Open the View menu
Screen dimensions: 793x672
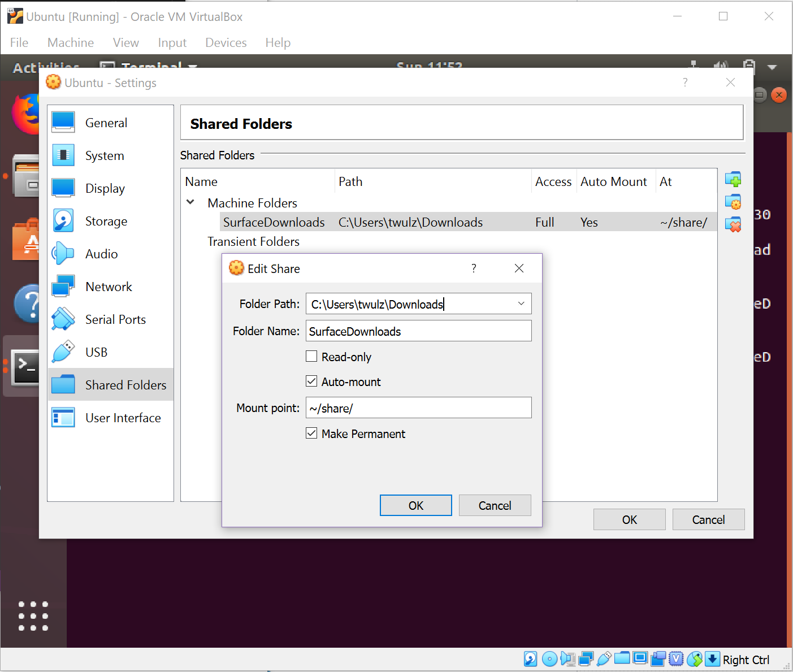click(125, 42)
